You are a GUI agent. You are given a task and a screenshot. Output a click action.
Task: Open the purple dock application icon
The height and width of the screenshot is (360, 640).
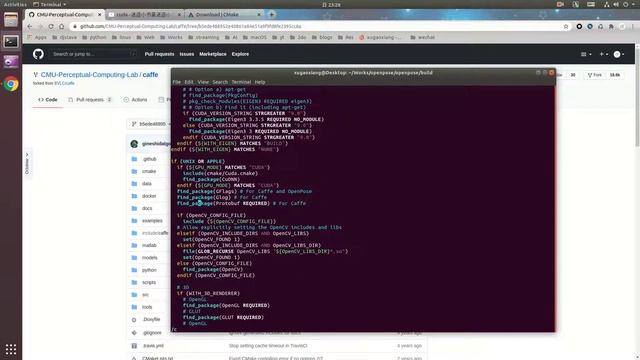point(11,62)
